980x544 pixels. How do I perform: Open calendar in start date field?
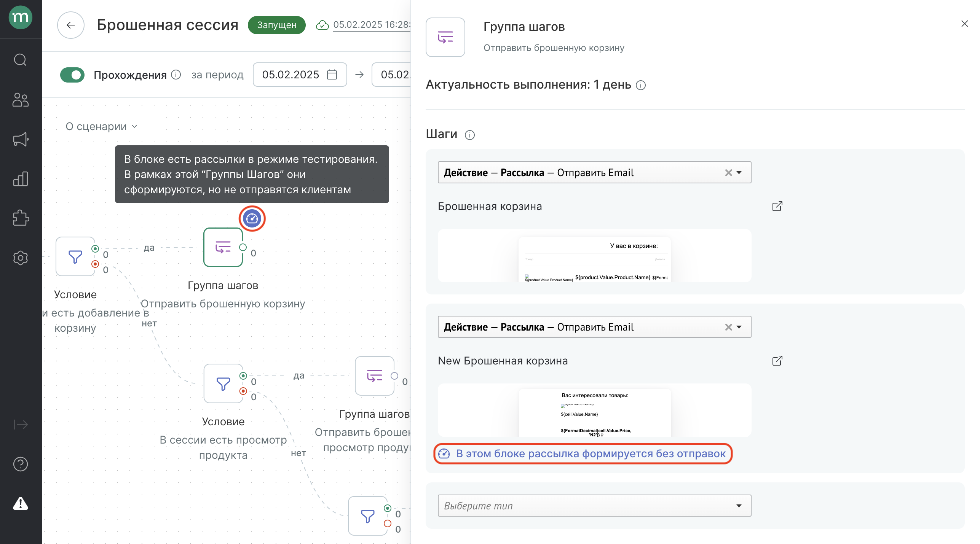point(332,75)
